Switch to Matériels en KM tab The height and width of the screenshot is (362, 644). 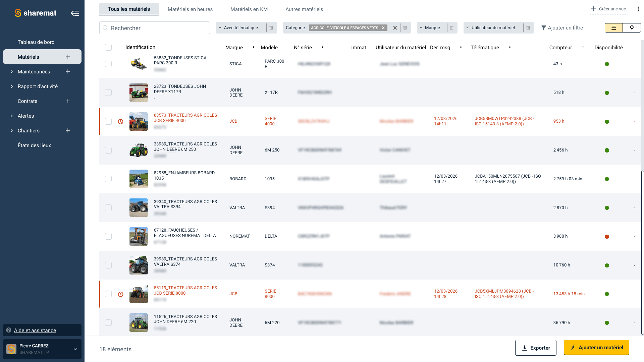coord(249,9)
